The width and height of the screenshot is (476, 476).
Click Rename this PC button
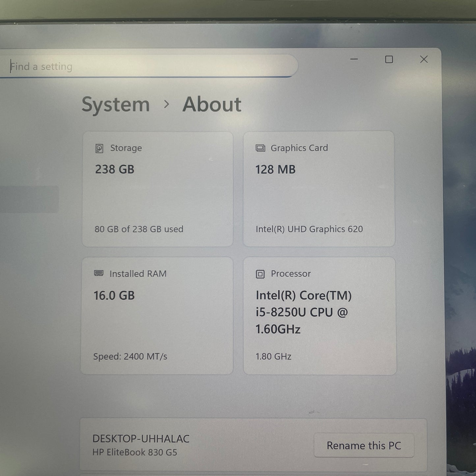pyautogui.click(x=364, y=445)
